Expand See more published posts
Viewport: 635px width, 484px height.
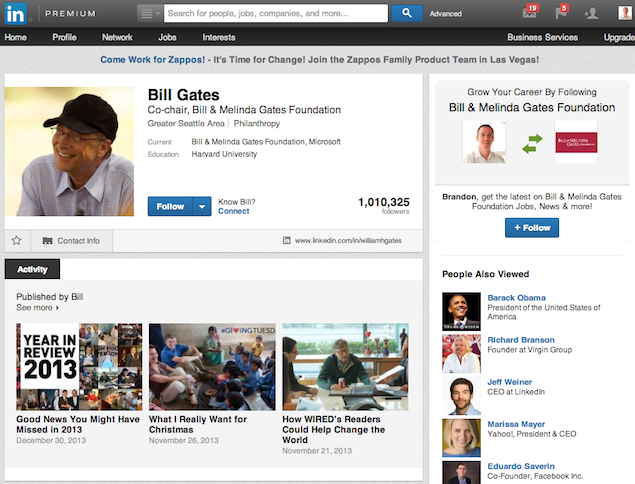click(37, 308)
